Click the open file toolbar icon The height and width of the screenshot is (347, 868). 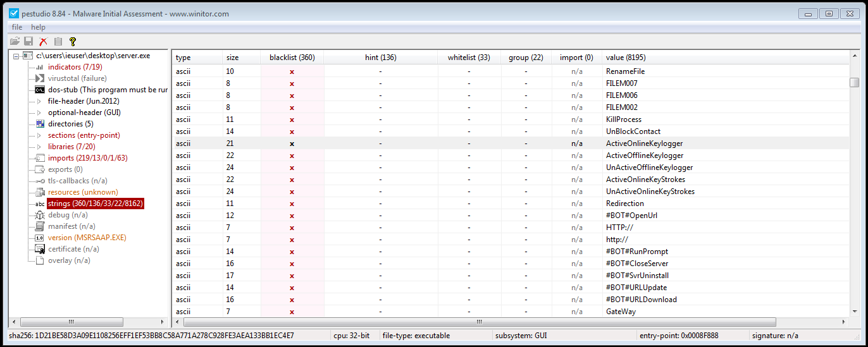click(15, 41)
